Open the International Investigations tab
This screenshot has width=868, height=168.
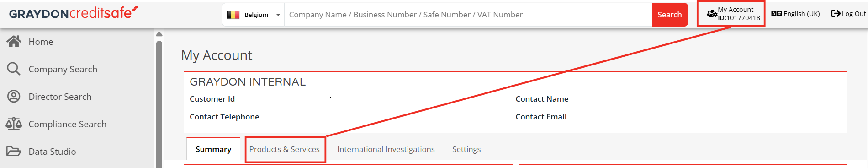pyautogui.click(x=386, y=149)
